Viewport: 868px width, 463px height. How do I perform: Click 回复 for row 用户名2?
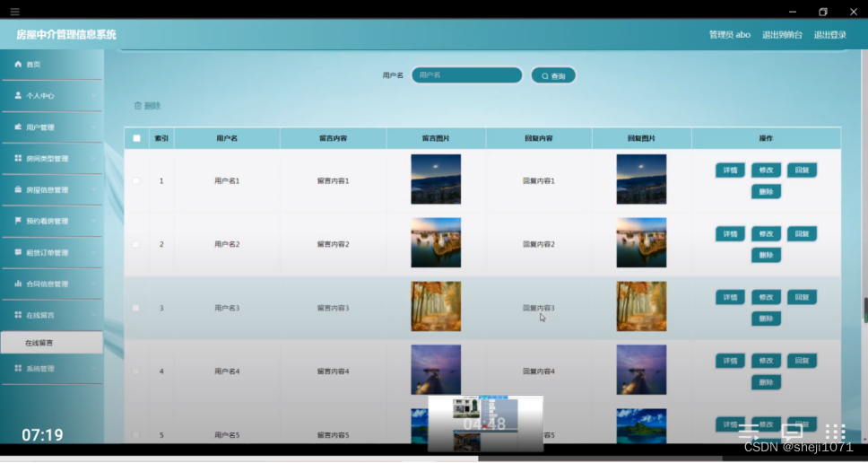pyautogui.click(x=803, y=233)
